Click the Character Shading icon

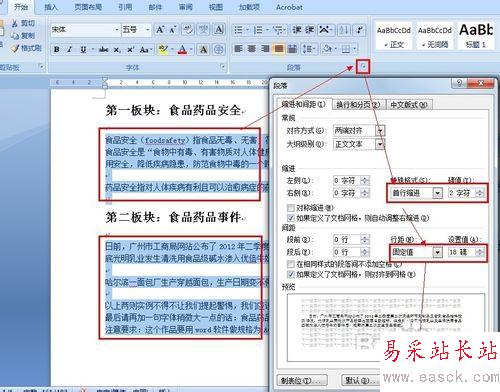click(203, 49)
